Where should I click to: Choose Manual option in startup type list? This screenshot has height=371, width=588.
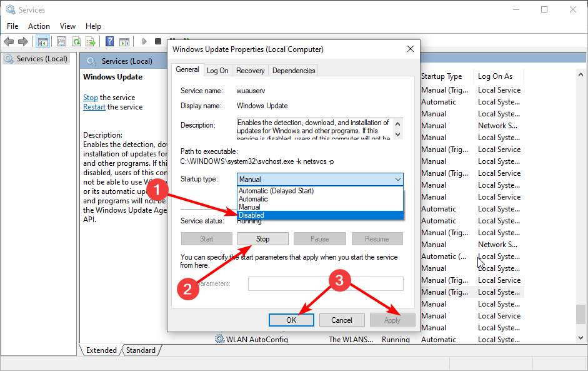pyautogui.click(x=249, y=207)
